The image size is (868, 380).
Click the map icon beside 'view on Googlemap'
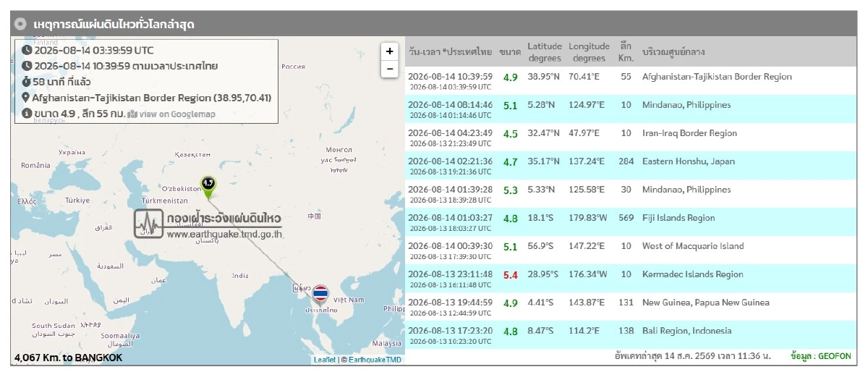pos(132,114)
